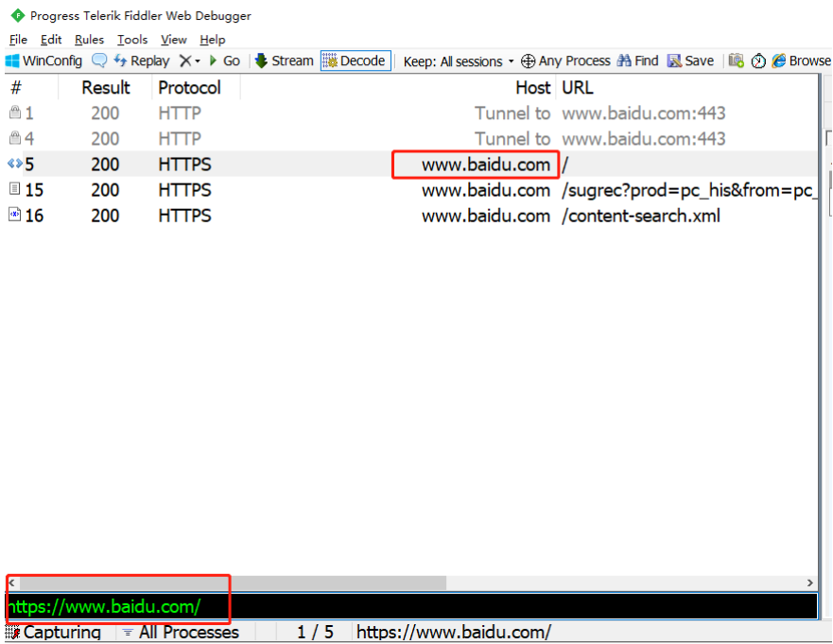Click the Save toolbar button
This screenshot has height=644, width=833.
690,61
